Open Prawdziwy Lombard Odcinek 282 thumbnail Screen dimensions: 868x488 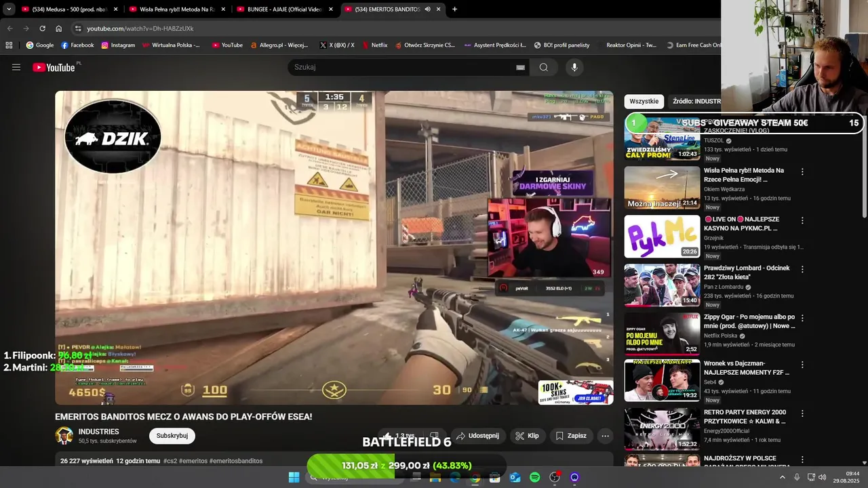(662, 285)
